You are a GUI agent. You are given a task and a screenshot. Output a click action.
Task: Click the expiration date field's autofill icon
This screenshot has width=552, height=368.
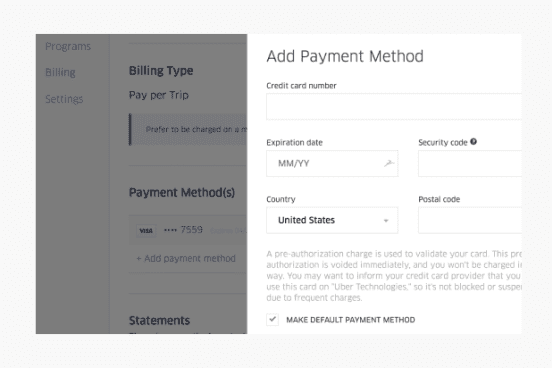tap(389, 163)
